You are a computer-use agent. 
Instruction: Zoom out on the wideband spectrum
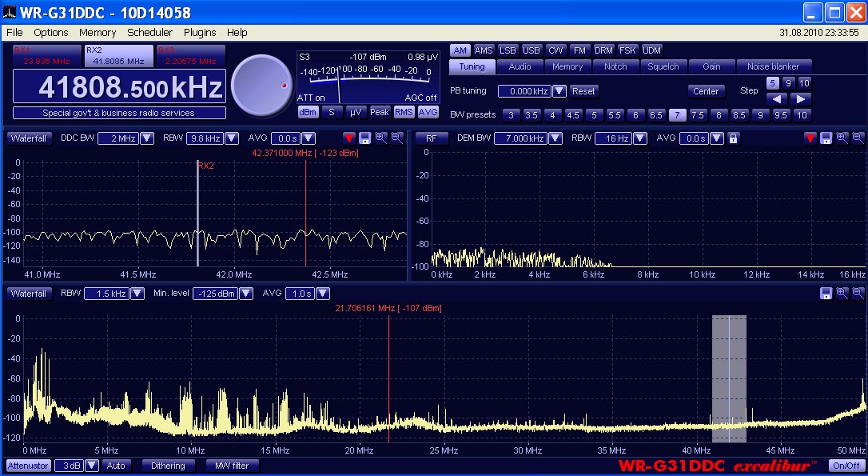(858, 293)
